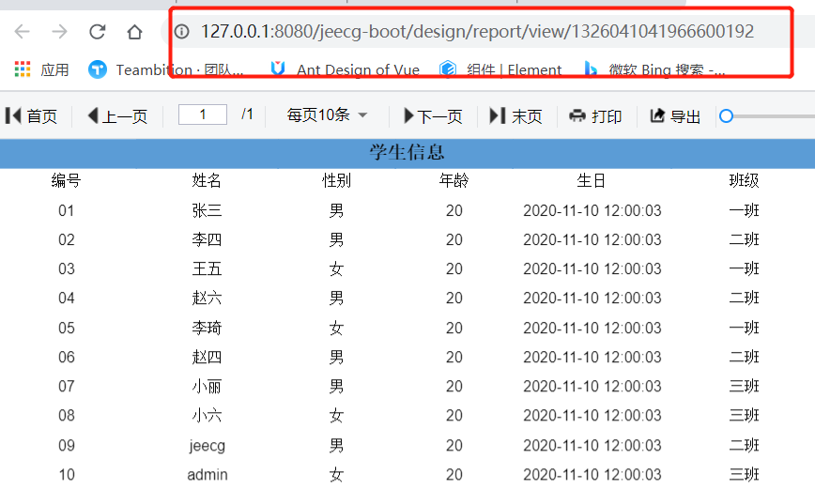This screenshot has height=504, width=815.
Task: Click the number cell 03
Action: click(x=66, y=268)
